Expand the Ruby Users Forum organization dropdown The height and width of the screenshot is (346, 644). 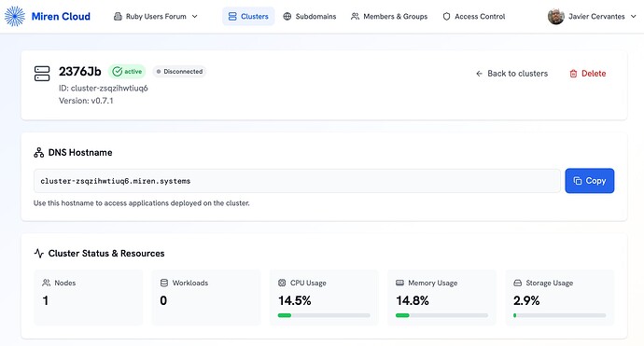coord(156,17)
